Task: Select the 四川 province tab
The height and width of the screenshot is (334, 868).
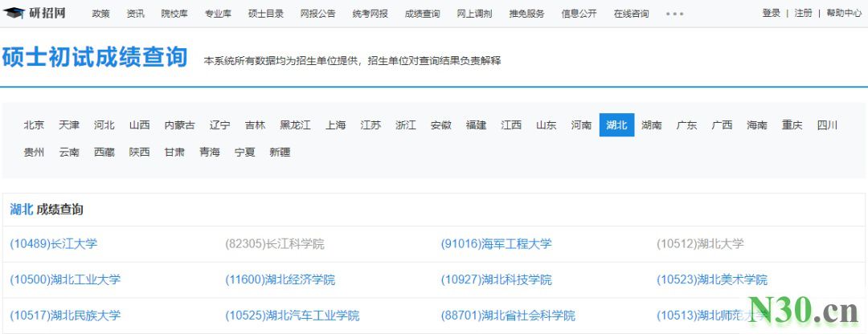Action: (x=828, y=125)
